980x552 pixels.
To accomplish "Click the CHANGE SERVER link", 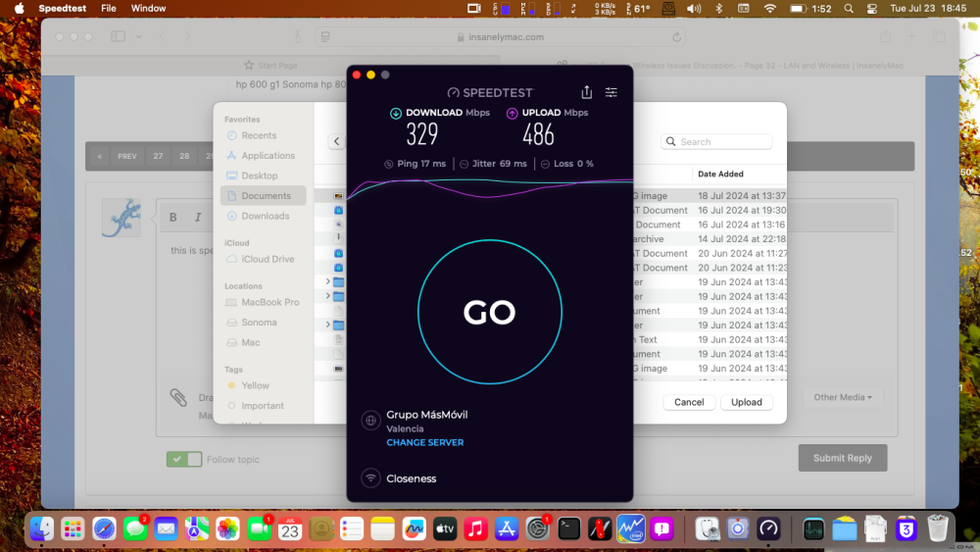I will (425, 442).
